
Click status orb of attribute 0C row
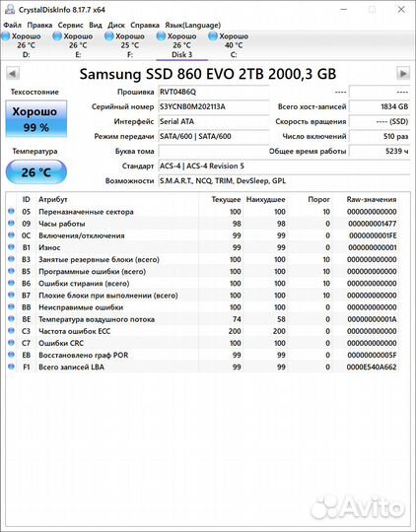pos(11,235)
